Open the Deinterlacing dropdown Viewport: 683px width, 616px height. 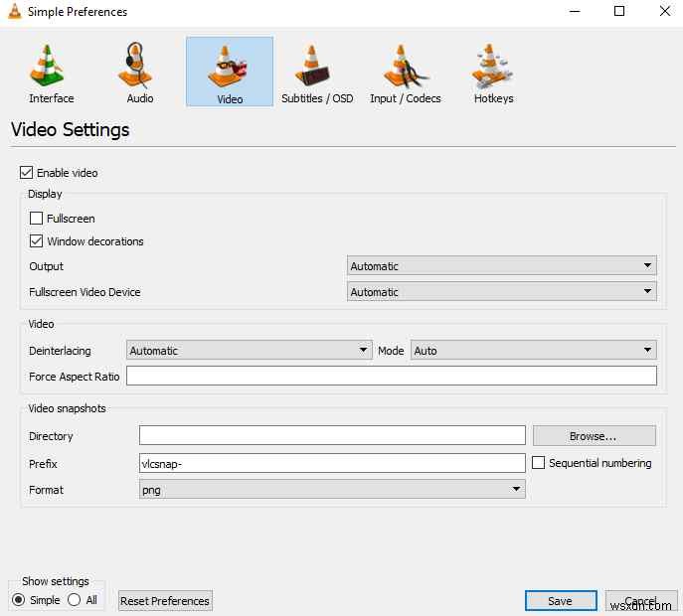pos(250,350)
